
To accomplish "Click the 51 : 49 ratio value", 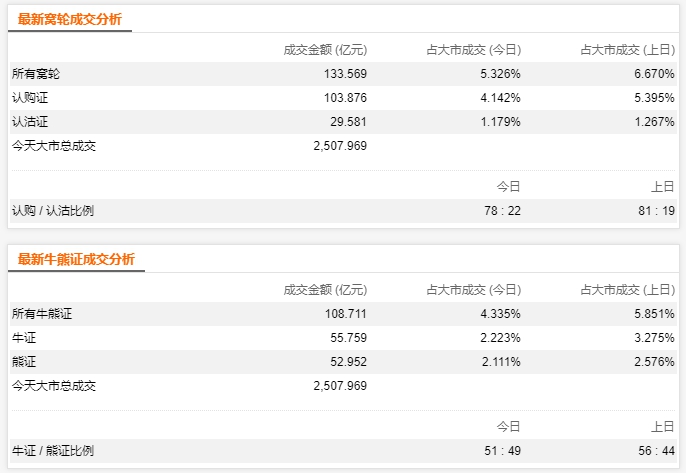I will click(501, 451).
